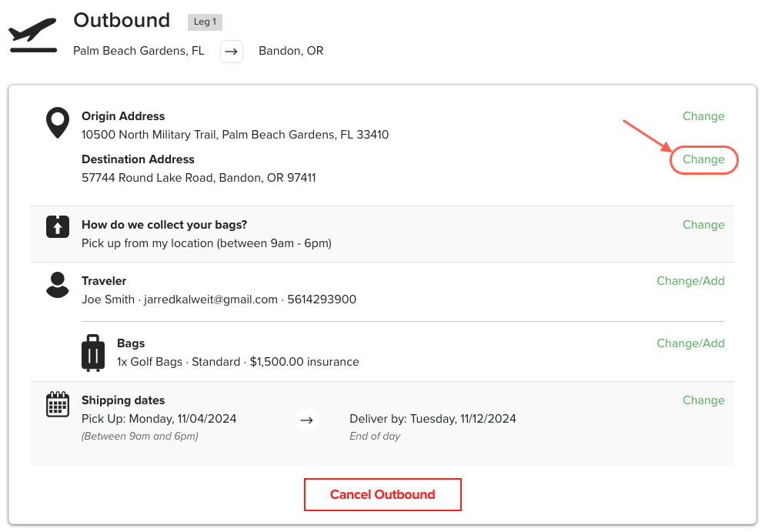Screen dimensions: 765x532
Task: Change how bags are collected
Action: (703, 225)
